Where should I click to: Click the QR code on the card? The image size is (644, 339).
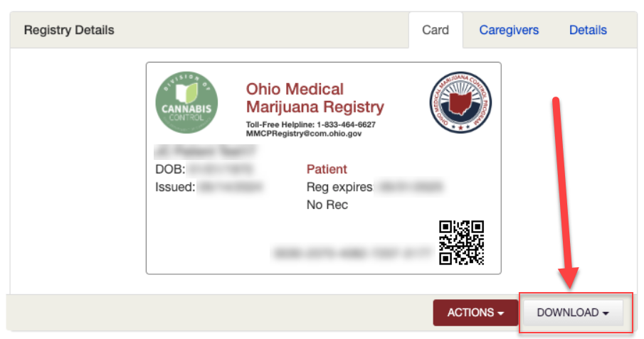pos(461,242)
